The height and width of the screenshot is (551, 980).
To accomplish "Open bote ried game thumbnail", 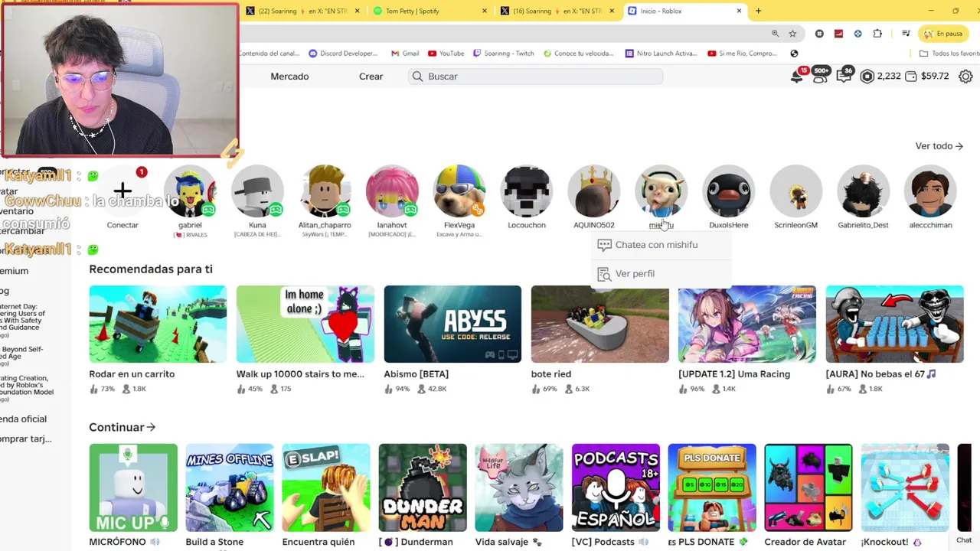I will pyautogui.click(x=600, y=324).
